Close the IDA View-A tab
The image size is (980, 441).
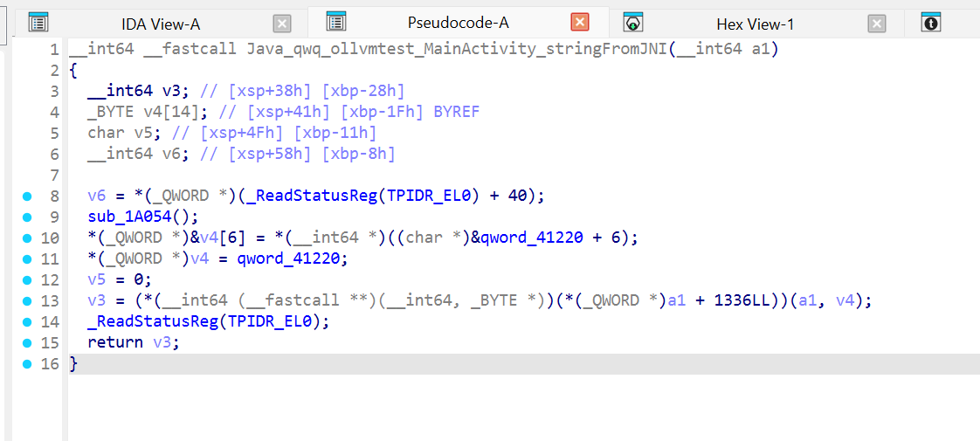click(282, 24)
